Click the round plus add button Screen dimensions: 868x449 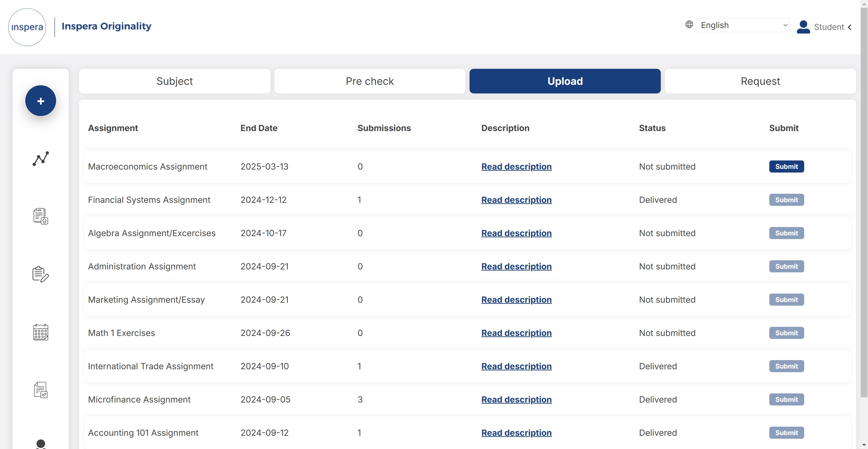pyautogui.click(x=40, y=101)
